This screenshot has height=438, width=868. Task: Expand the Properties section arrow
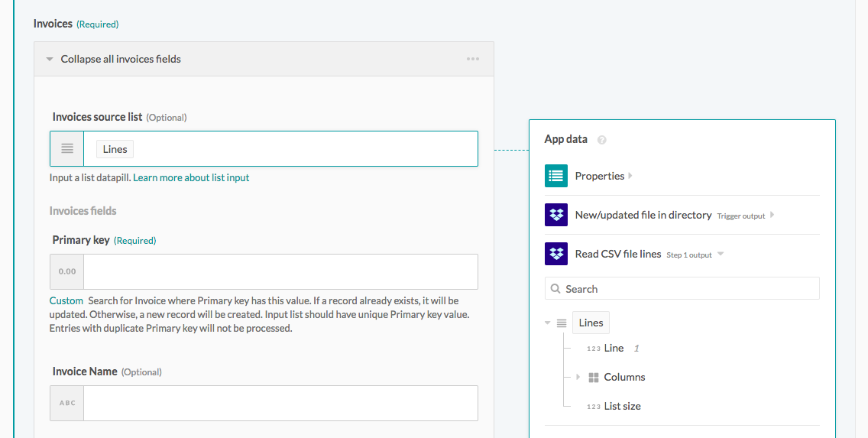point(630,176)
